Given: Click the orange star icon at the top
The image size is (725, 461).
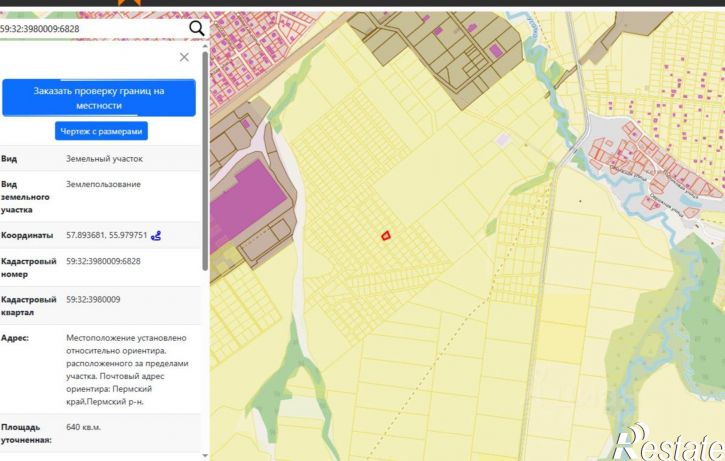Looking at the screenshot, I should [x=129, y=2].
